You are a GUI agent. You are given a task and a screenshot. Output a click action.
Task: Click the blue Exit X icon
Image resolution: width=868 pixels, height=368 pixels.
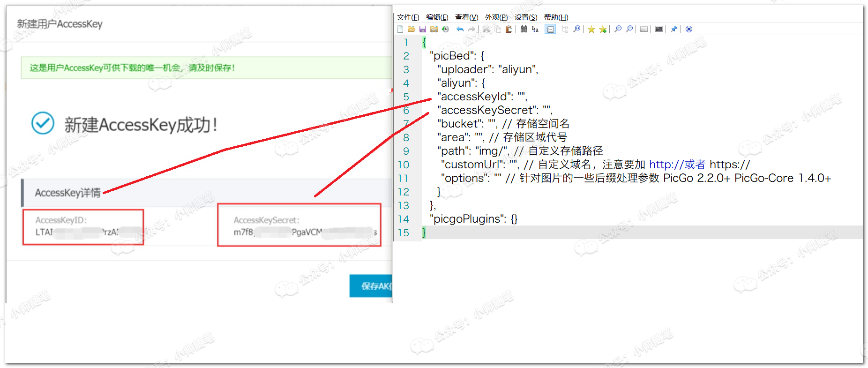689,29
